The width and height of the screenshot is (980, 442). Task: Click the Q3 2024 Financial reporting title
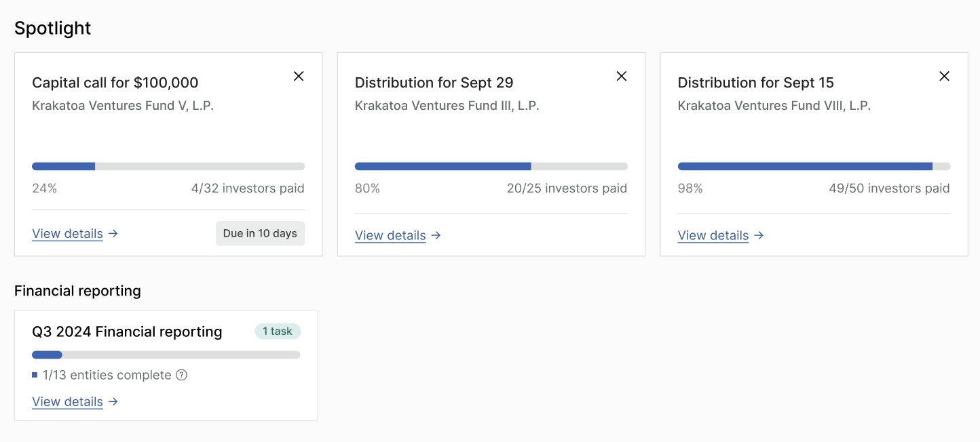tap(127, 331)
